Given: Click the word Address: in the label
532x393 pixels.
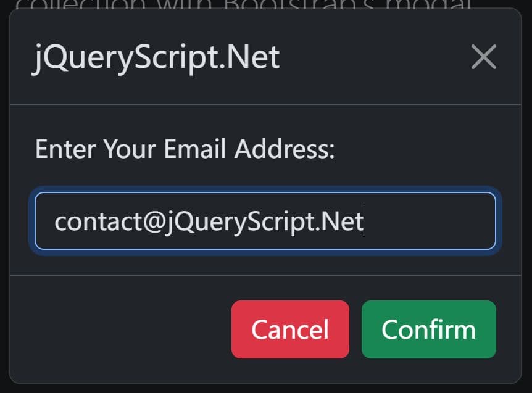Looking at the screenshot, I should (285, 149).
